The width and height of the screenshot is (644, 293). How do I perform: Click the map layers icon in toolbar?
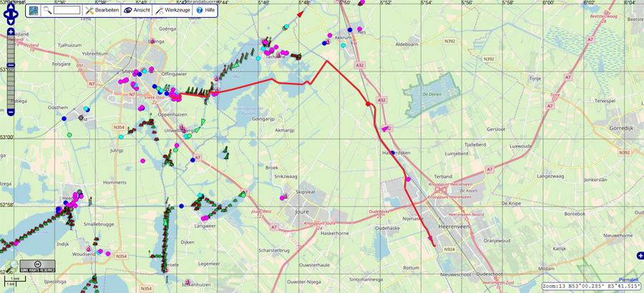coord(34,10)
